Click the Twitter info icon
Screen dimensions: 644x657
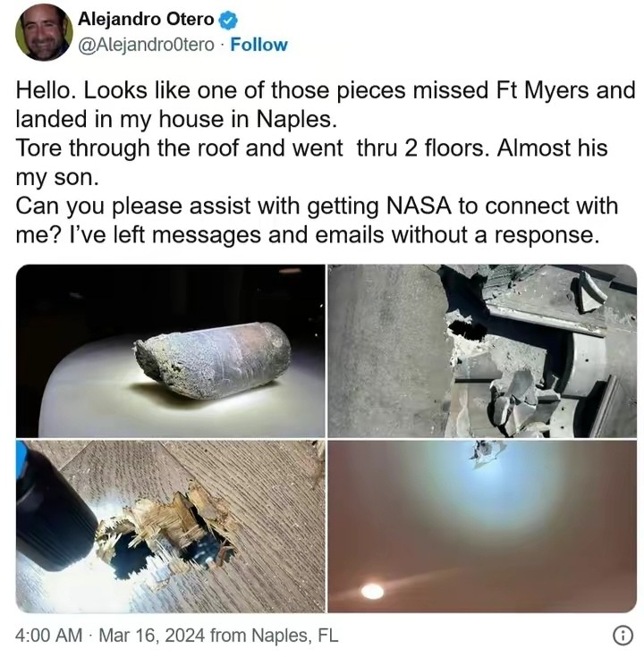coord(623,636)
